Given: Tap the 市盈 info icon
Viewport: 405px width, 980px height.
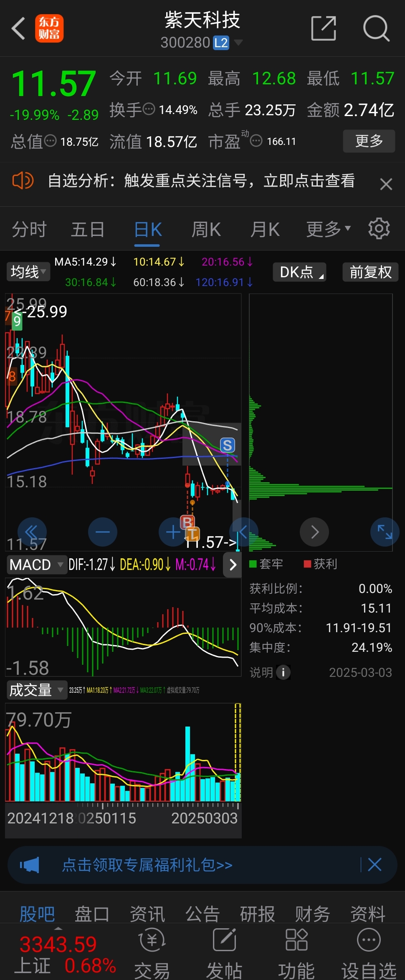Looking at the screenshot, I should [x=256, y=141].
